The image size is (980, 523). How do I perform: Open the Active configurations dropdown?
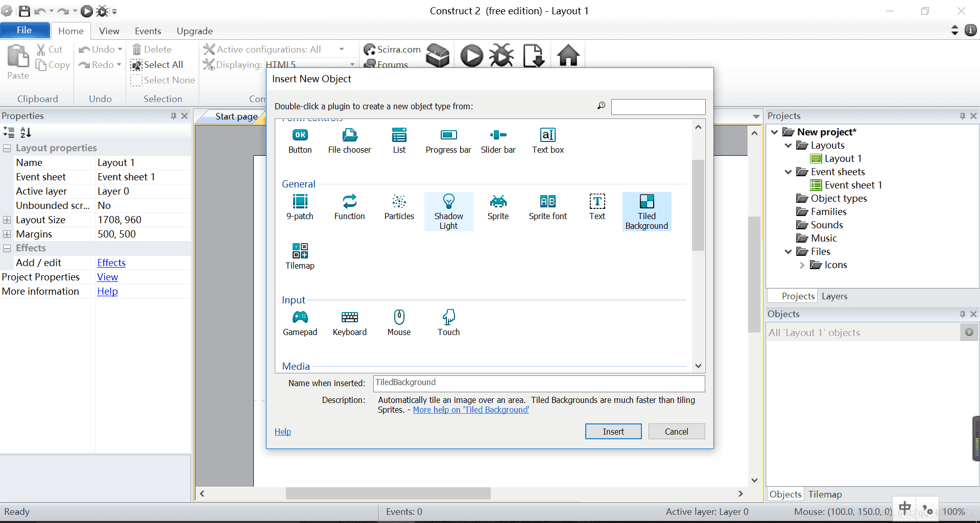coord(342,50)
